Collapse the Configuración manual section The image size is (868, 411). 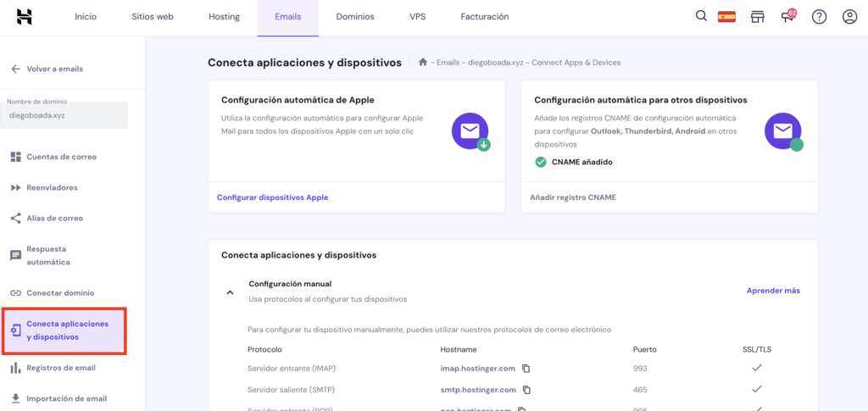[230, 292]
